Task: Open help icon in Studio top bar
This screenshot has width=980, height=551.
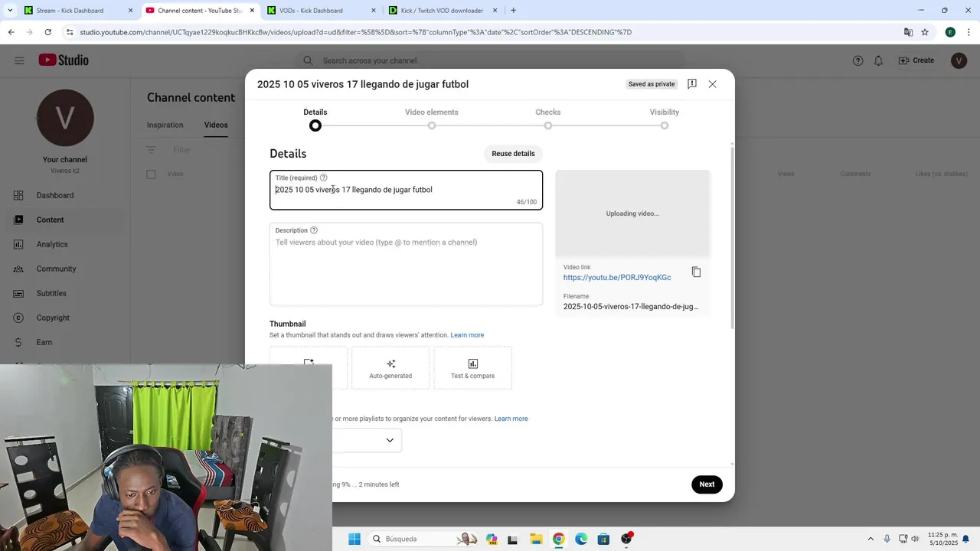Action: click(857, 60)
